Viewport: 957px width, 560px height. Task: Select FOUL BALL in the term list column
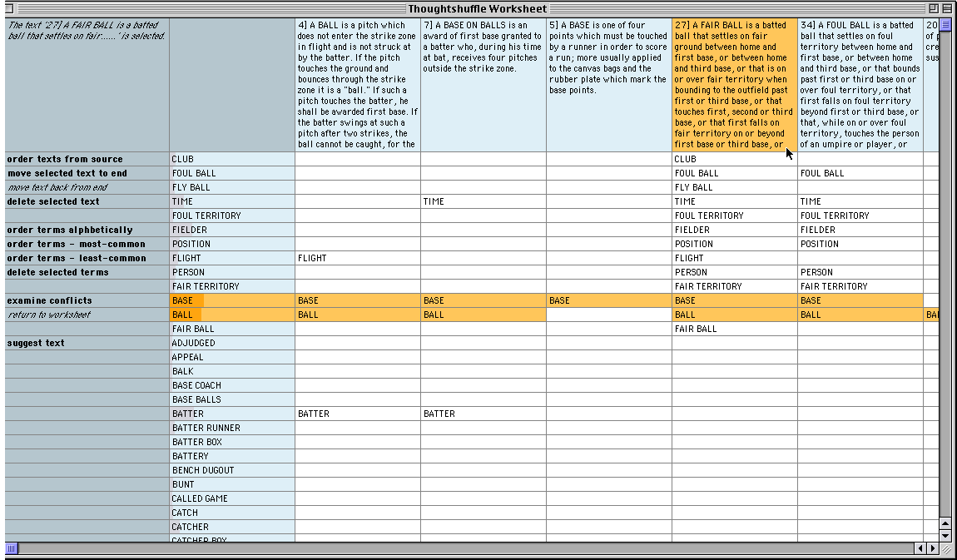pyautogui.click(x=232, y=173)
